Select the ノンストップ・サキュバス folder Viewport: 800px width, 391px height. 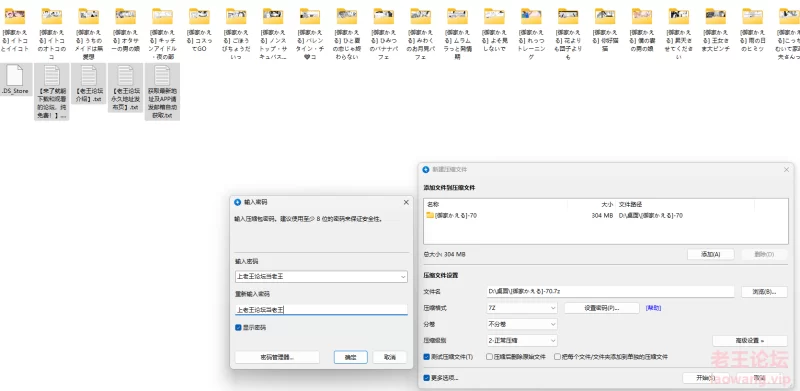[273, 33]
